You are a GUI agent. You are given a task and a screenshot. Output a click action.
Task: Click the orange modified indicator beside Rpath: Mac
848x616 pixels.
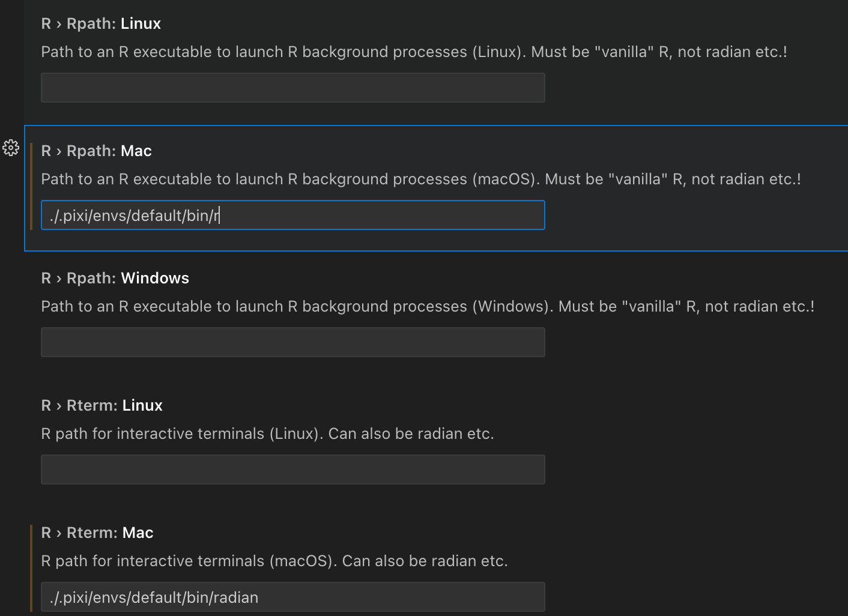[31, 186]
